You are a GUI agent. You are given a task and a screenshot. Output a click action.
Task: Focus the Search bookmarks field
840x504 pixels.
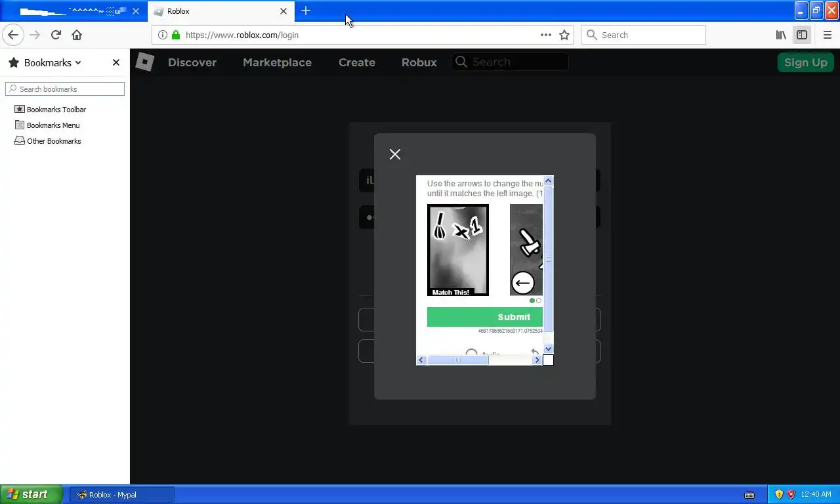click(x=65, y=89)
